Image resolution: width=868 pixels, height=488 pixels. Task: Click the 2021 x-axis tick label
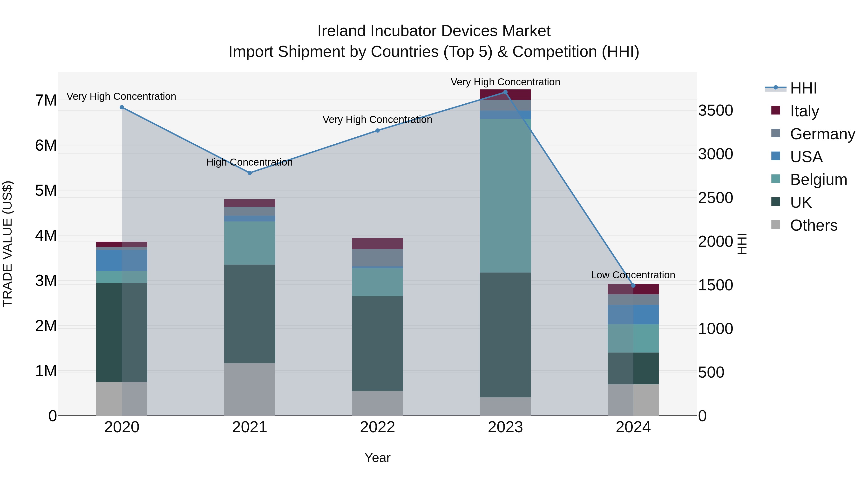pyautogui.click(x=250, y=427)
